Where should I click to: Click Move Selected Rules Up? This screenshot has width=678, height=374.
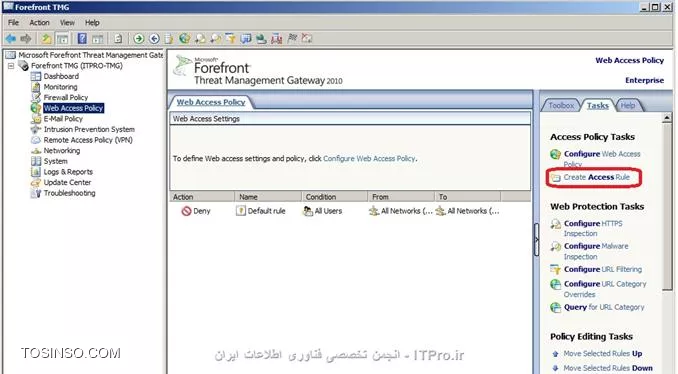tap(602, 354)
